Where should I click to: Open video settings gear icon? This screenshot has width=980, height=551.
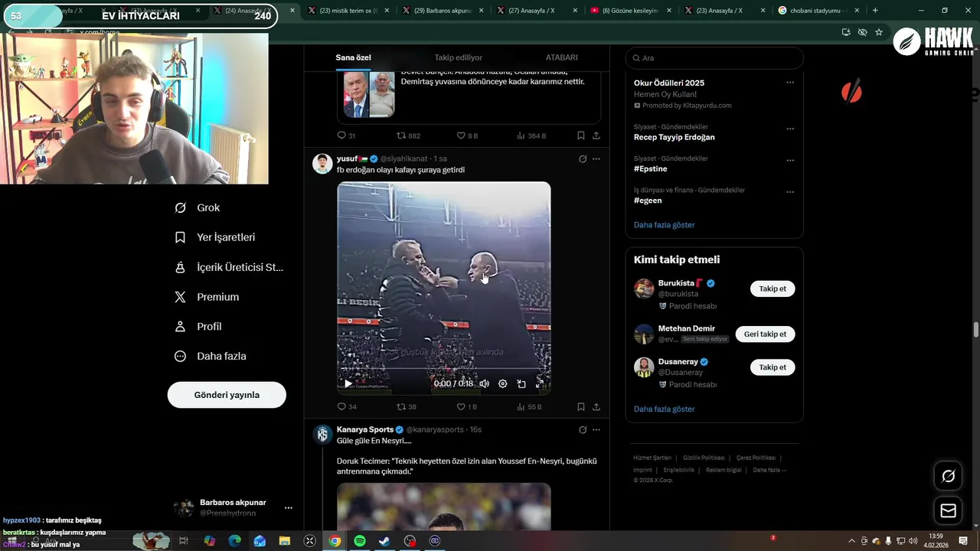[x=502, y=383]
